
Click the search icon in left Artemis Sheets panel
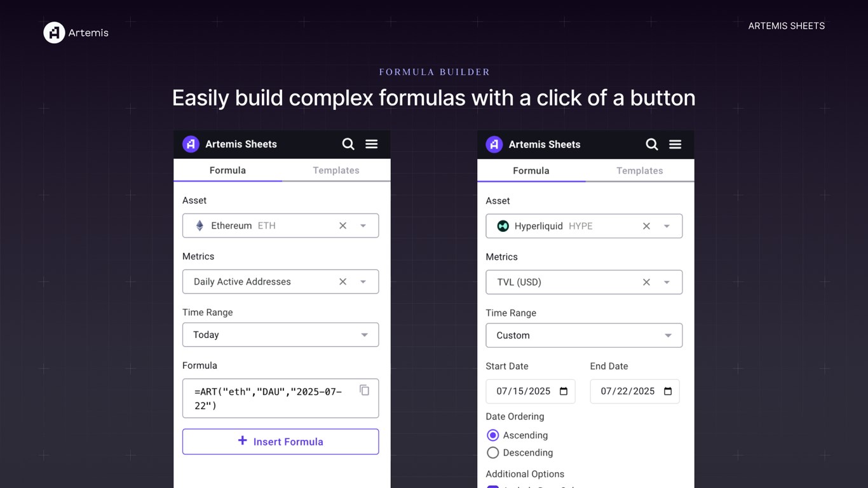coord(348,144)
